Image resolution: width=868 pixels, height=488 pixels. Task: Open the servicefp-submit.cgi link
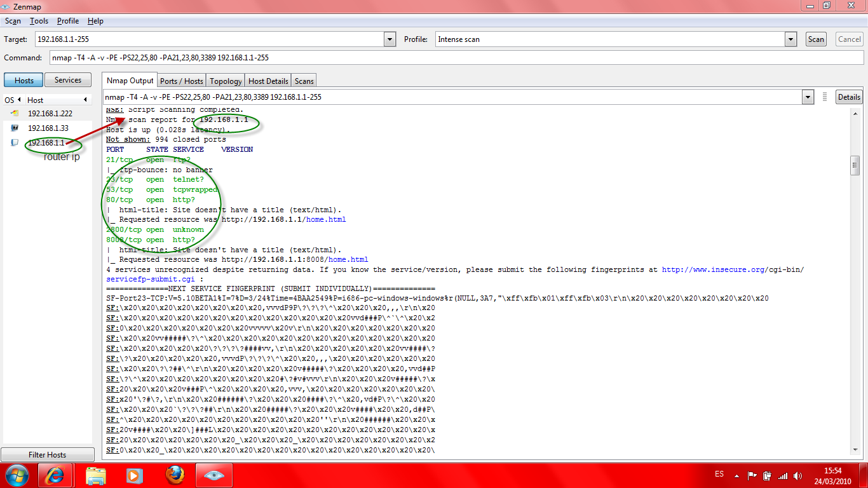coord(151,280)
